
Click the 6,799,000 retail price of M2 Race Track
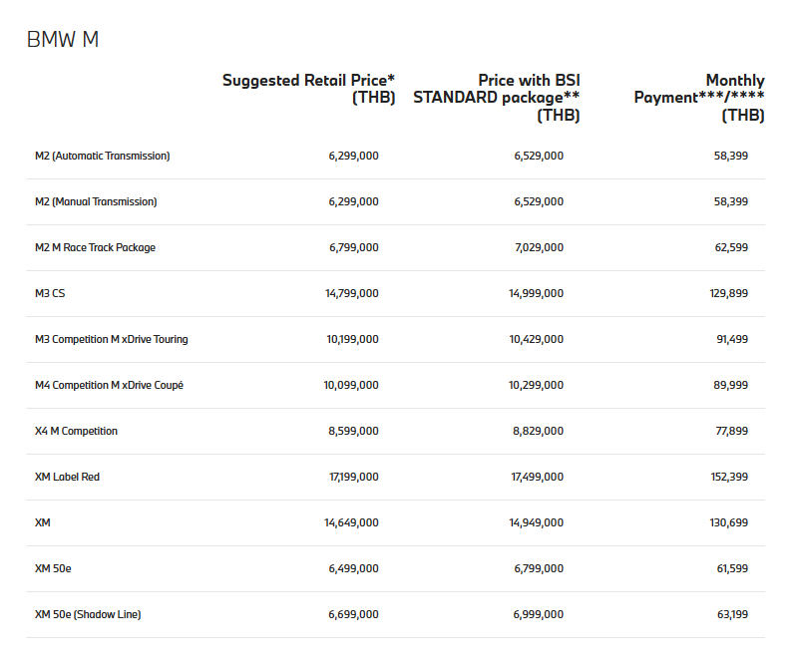354,247
